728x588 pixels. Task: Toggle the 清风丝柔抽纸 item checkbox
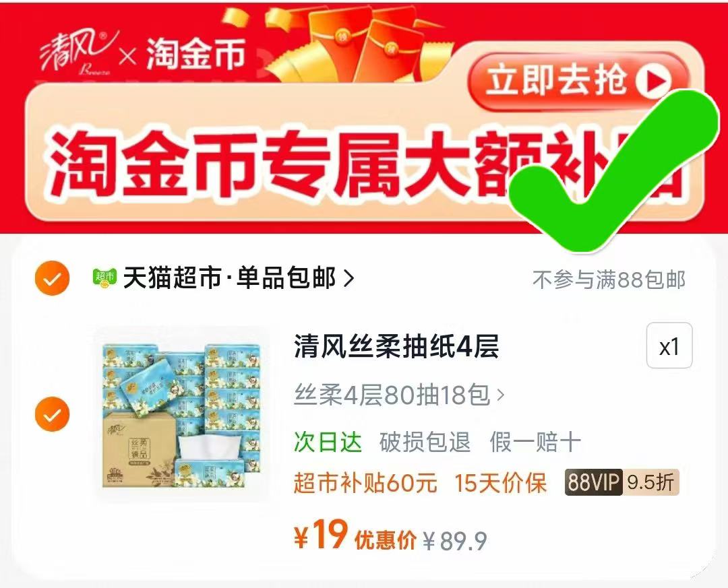(x=52, y=414)
